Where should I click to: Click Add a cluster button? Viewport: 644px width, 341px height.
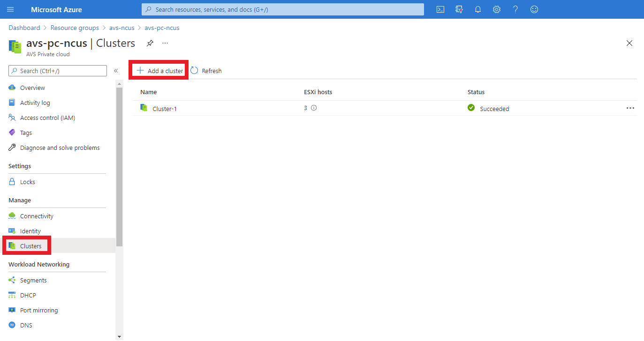coord(159,71)
